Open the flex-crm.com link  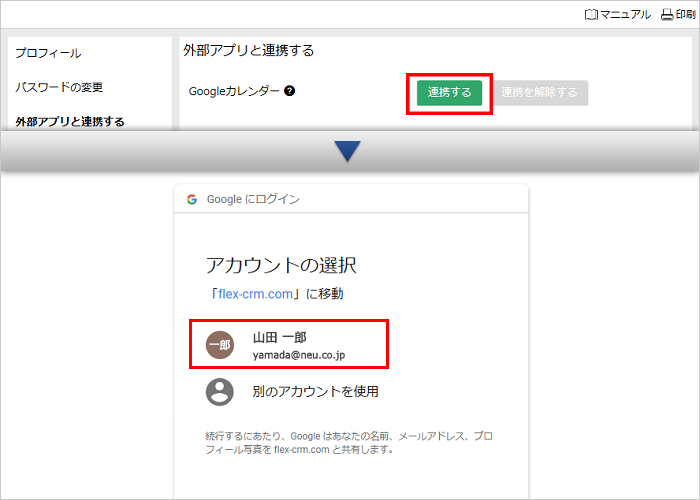(x=255, y=294)
